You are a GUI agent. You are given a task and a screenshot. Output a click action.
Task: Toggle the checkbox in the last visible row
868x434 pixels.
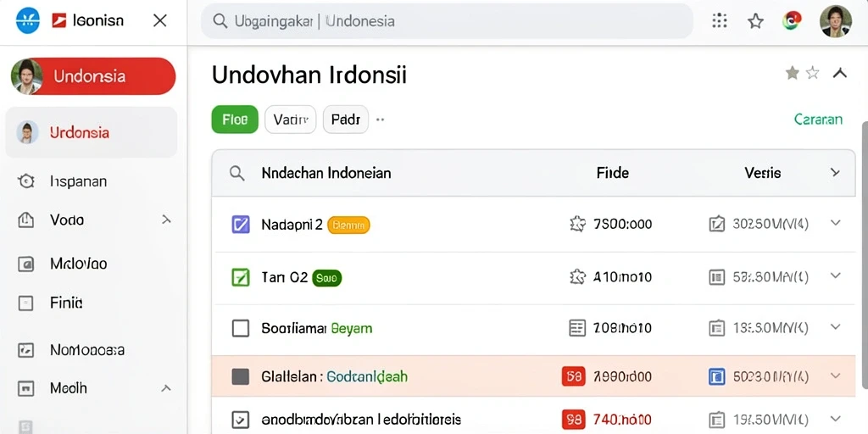240,420
